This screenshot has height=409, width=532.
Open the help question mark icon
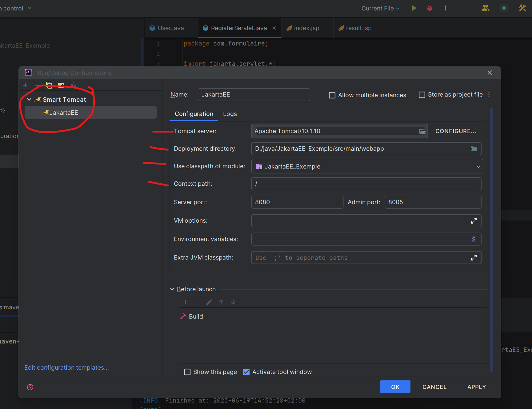point(30,387)
